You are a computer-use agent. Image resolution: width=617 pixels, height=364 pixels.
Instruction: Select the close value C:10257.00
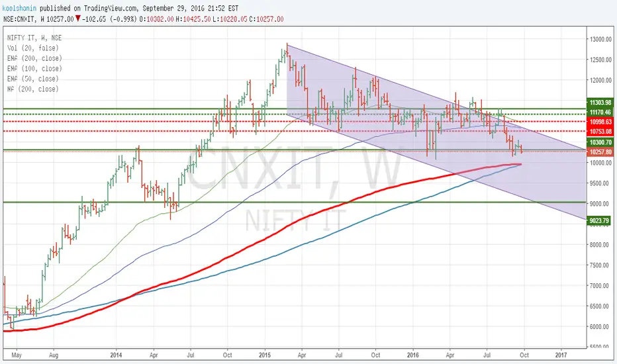[x=266, y=19]
